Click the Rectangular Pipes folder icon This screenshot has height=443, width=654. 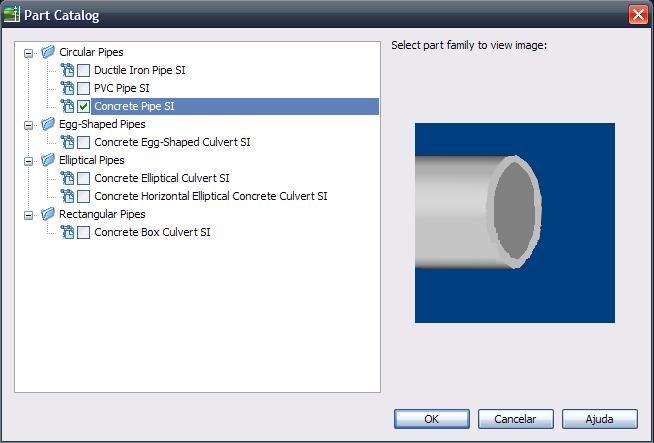[x=48, y=214]
